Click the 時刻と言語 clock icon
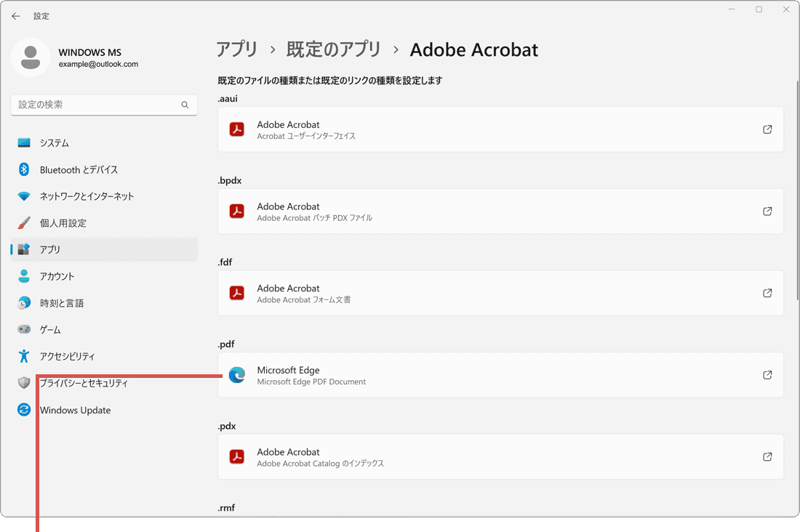The image size is (800, 532). [23, 302]
